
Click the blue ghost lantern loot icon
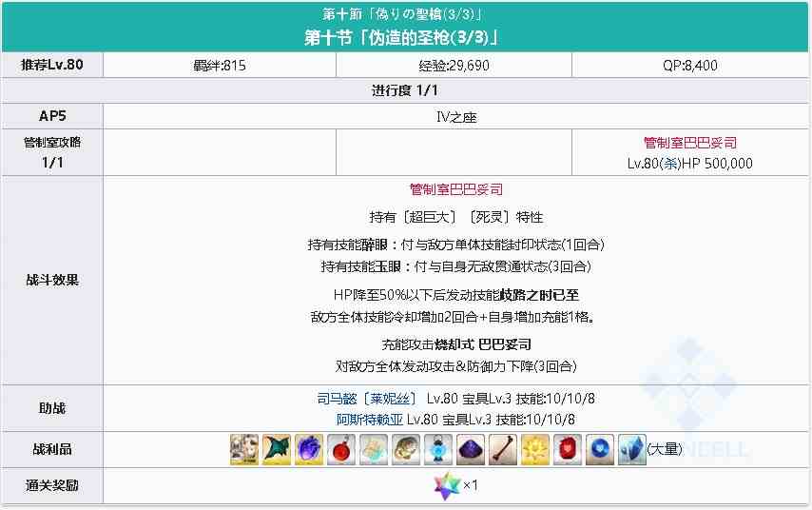point(438,449)
